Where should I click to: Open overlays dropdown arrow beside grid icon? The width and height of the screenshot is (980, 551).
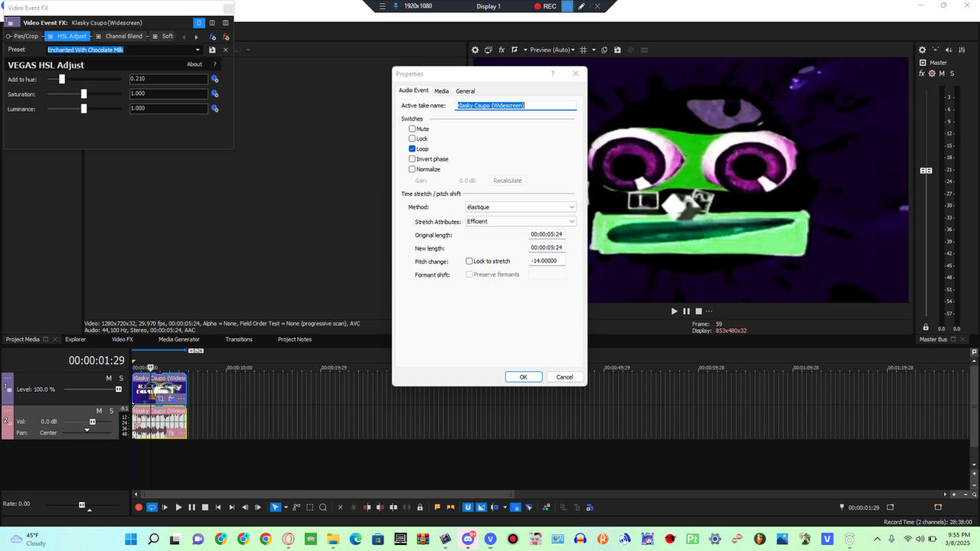pyautogui.click(x=593, y=50)
